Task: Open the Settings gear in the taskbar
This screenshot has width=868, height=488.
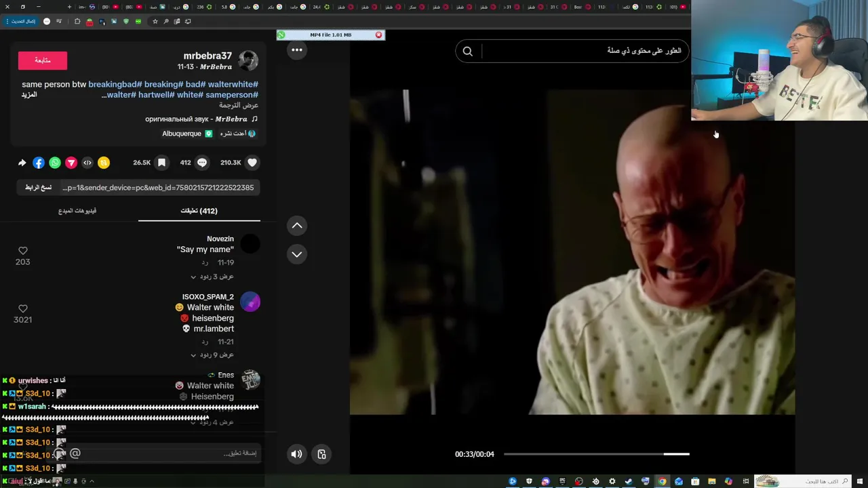Action: [x=612, y=481]
